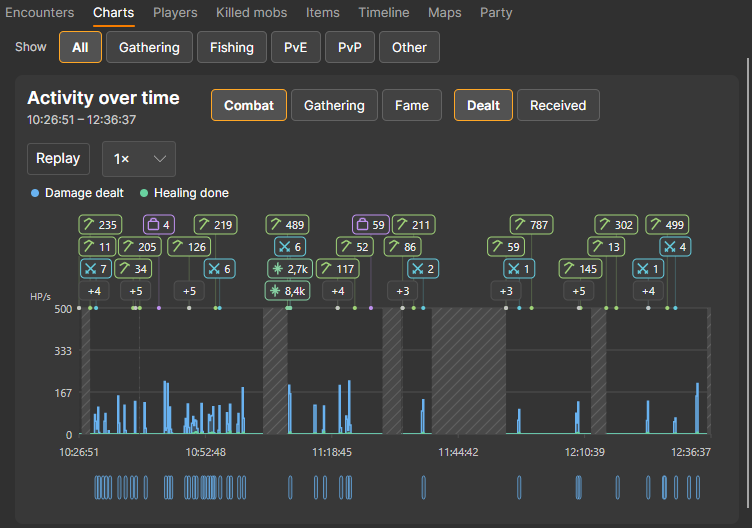
Task: Click the gathering 117 badge
Action: point(338,269)
